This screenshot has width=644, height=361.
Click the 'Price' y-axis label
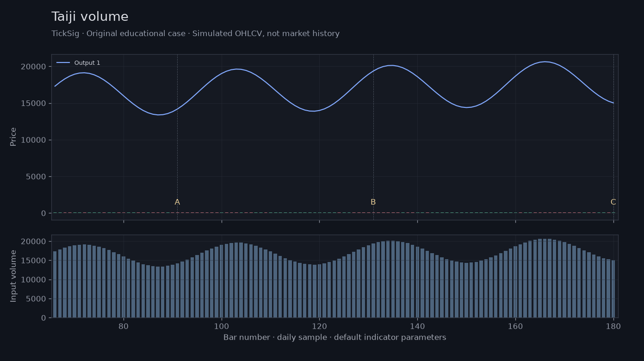click(x=13, y=137)
